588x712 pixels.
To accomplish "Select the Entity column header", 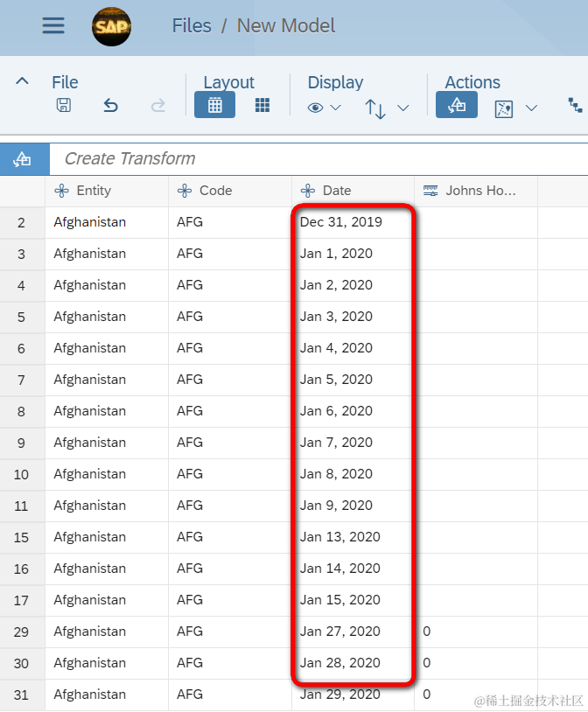I will pyautogui.click(x=107, y=191).
